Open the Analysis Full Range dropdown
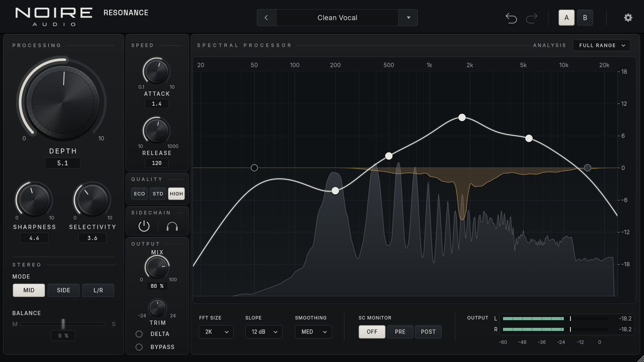This screenshot has height=362, width=644. (x=601, y=45)
